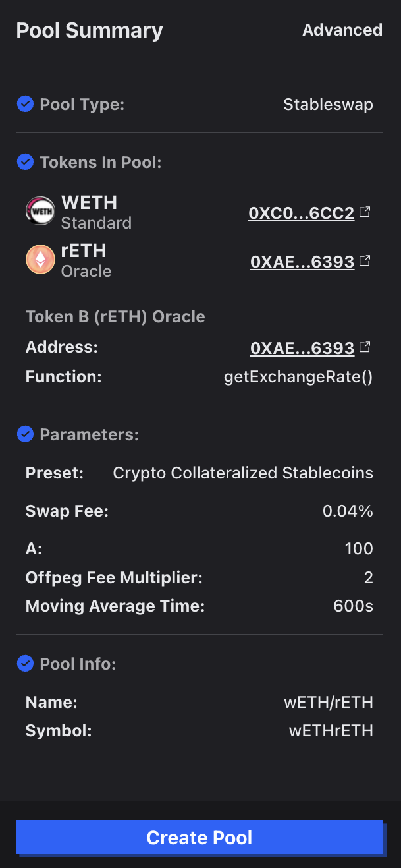Click the checkmark icon beside Pool Type
Screen dimensions: 401x868
pos(25,104)
